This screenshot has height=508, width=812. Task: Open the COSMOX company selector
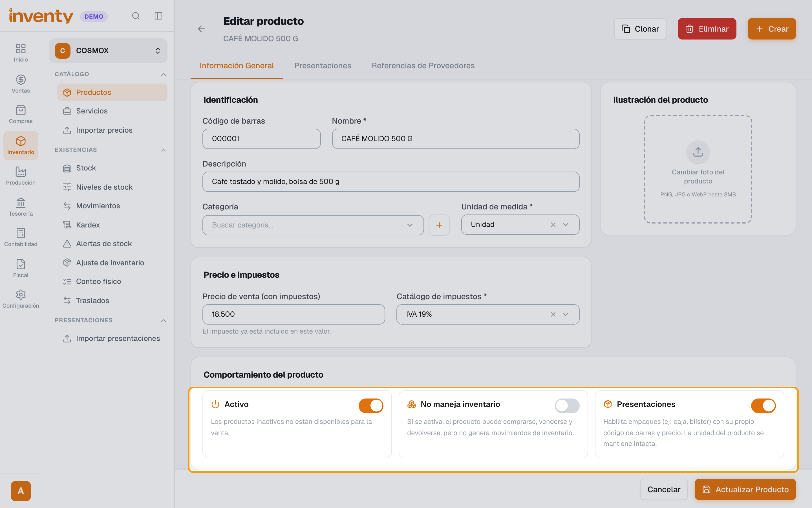pyautogui.click(x=108, y=51)
